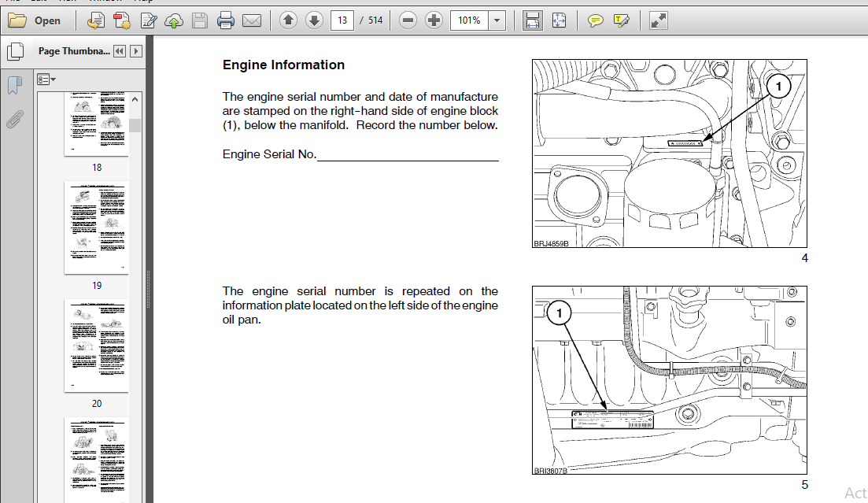
Task: Collapse the panel with the double-left arrow
Action: (x=120, y=51)
